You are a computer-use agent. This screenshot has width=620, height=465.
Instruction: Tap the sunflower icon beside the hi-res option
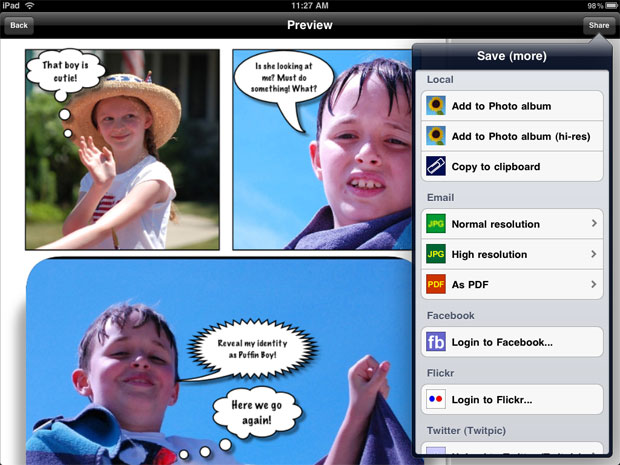pos(436,136)
